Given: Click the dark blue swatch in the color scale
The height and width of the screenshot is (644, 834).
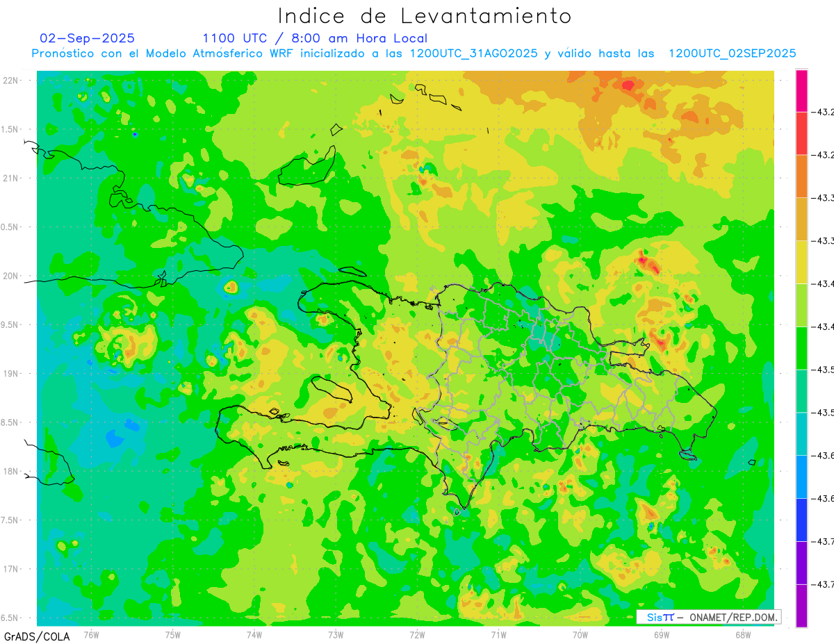Looking at the screenshot, I should [801, 520].
